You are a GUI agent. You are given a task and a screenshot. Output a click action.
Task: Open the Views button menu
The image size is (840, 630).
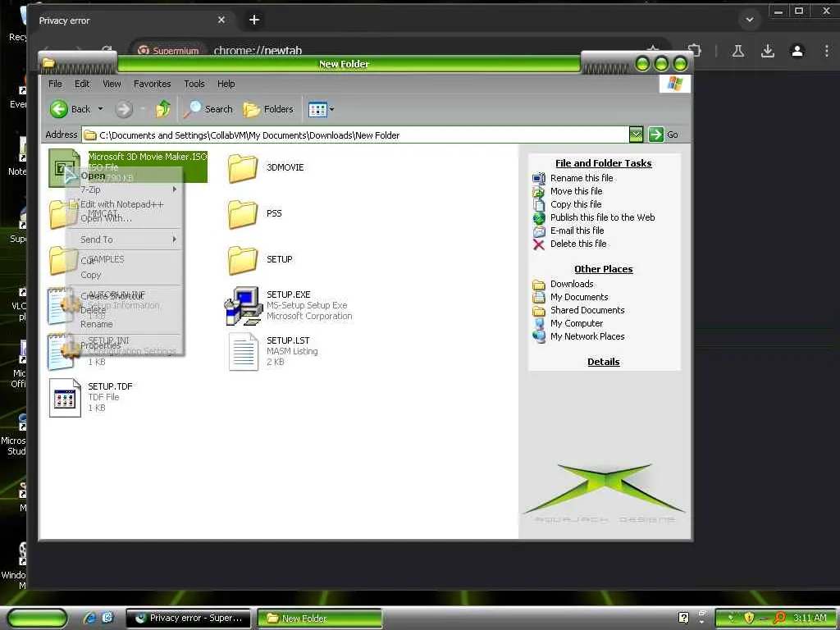click(x=321, y=109)
